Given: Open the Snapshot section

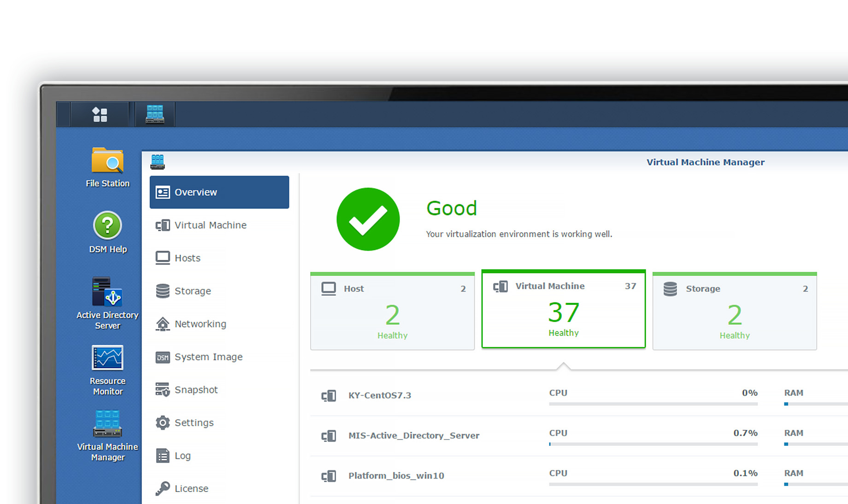Looking at the screenshot, I should click(x=219, y=390).
